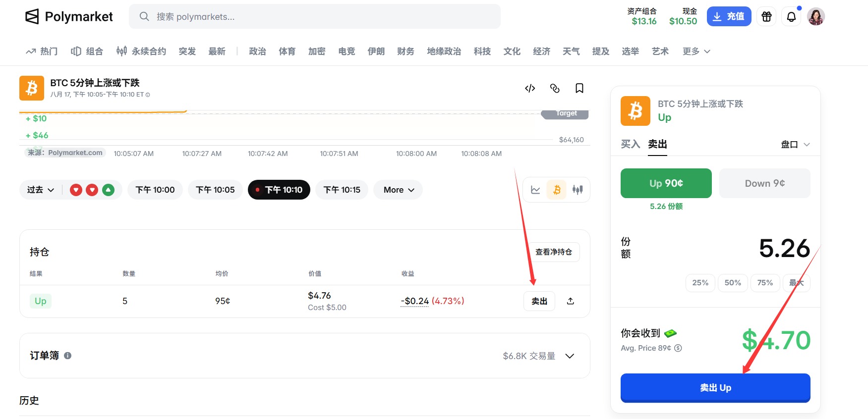Click the 充值 deposit button
Screen dimensions: 868x419
tap(729, 17)
